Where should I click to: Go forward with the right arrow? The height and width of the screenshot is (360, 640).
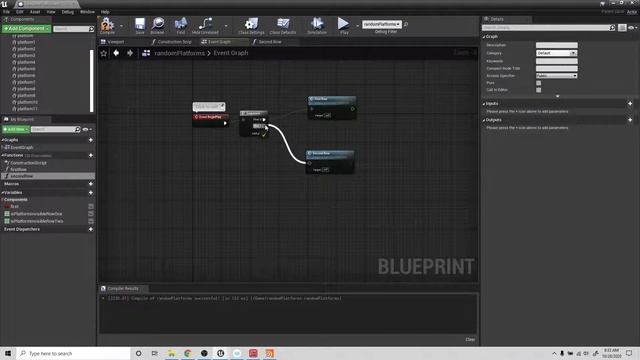click(x=130, y=53)
